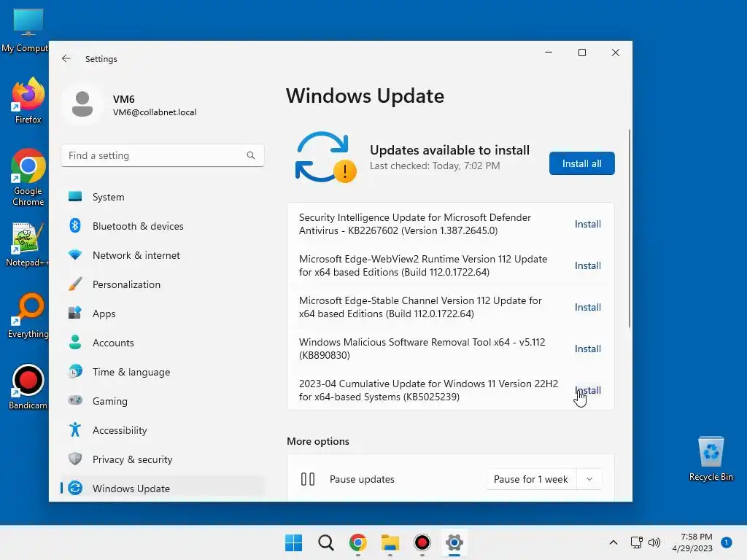Open Privacy & security settings

162,459
